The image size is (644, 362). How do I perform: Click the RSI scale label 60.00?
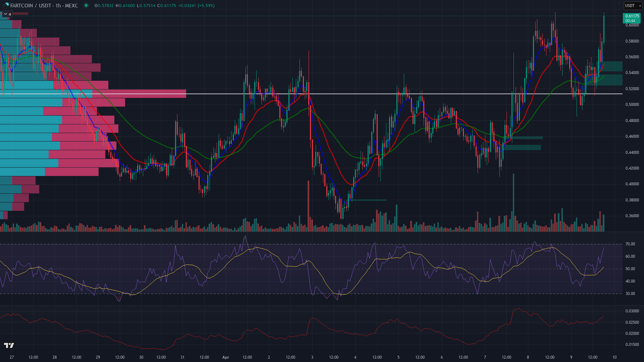(x=630, y=256)
